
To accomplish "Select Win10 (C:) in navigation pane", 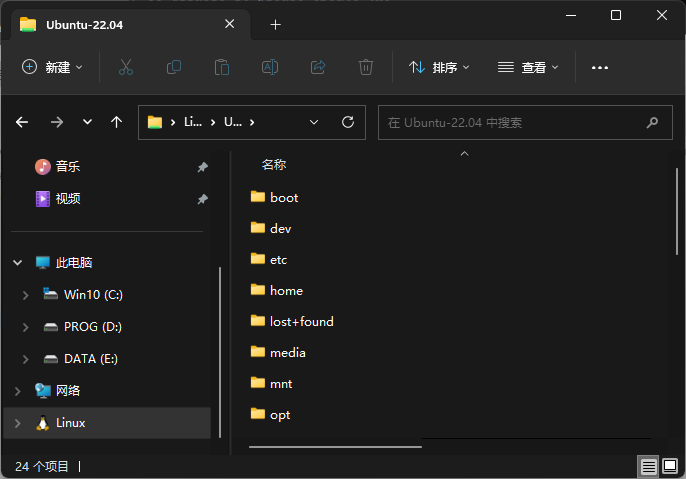I will click(x=93, y=295).
